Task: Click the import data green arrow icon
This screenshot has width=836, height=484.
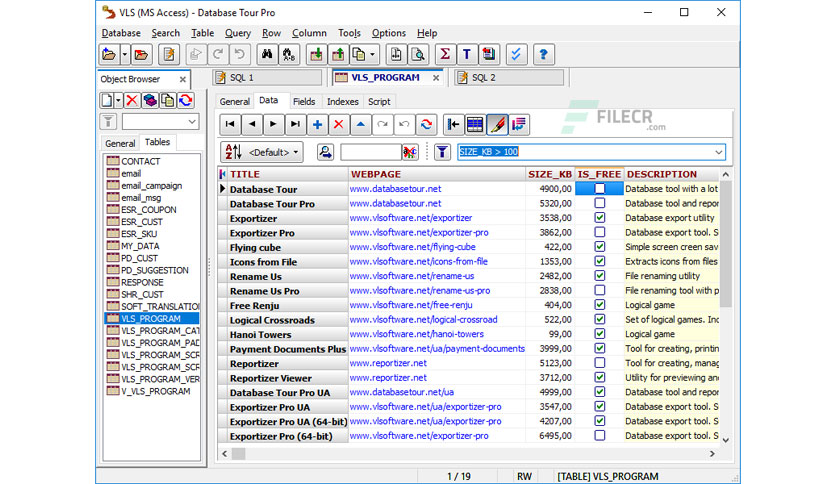Action: point(316,54)
